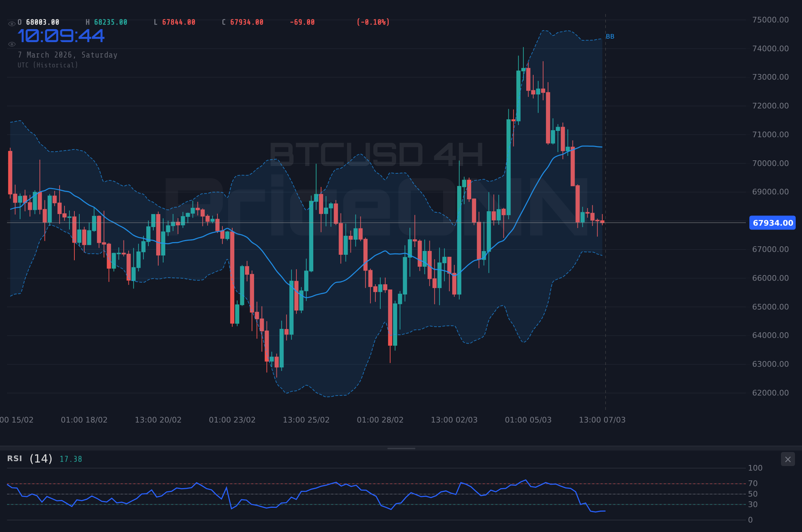Click the price change value -69.00

(302, 22)
